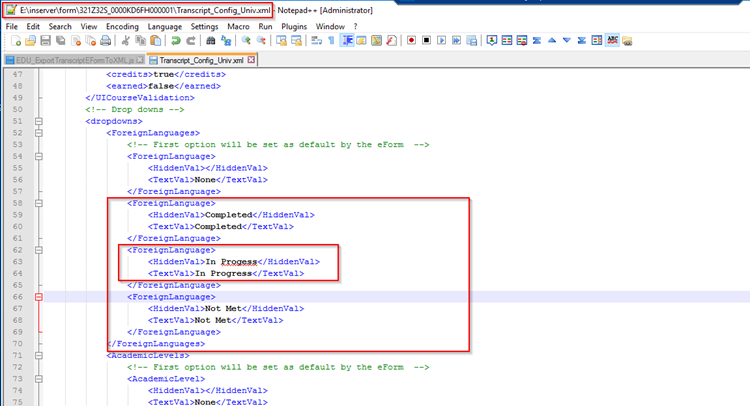The image size is (750, 406).
Task: Close the Transcript_Config_Univ.xml tab
Action: click(251, 60)
